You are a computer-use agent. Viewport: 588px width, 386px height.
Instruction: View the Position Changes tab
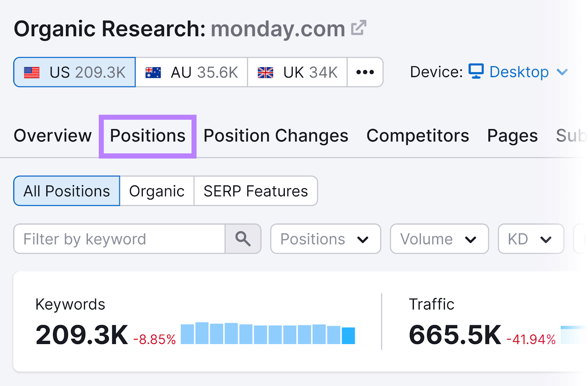tap(276, 135)
